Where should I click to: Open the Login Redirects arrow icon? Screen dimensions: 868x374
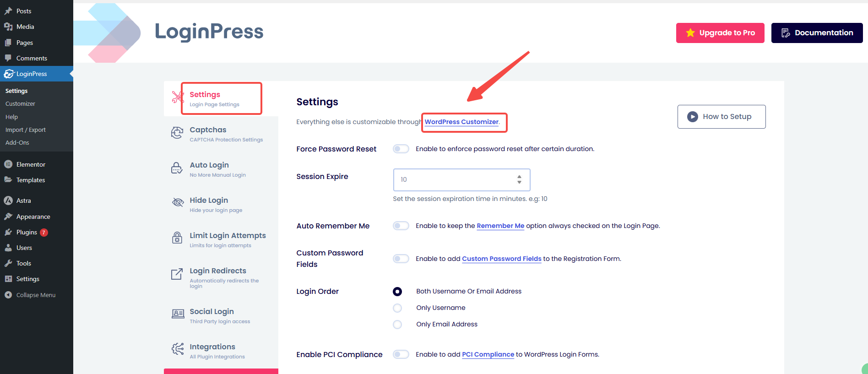(177, 273)
